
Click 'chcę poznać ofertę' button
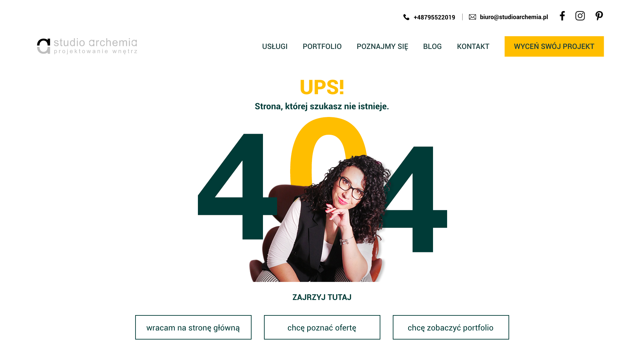[322, 327]
